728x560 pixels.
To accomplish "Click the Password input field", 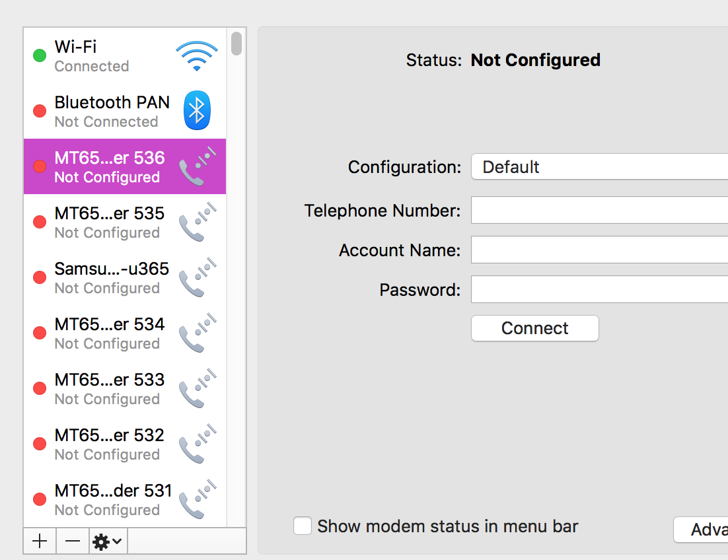I will point(595,289).
